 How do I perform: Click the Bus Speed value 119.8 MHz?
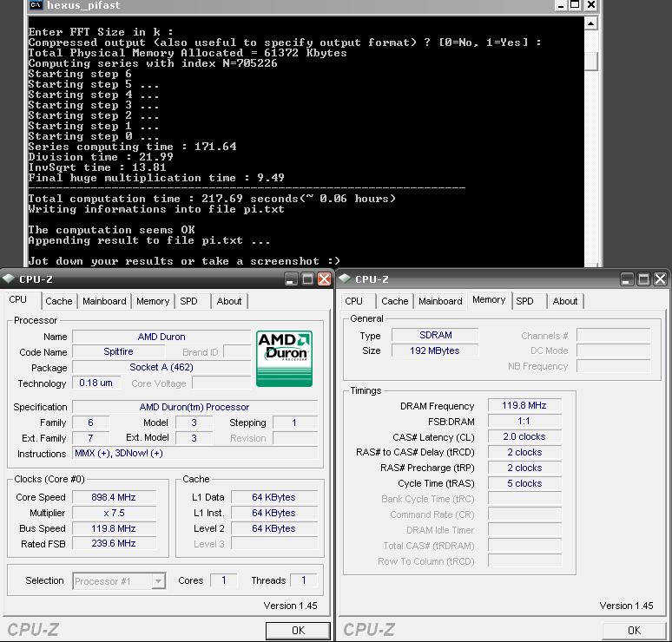click(114, 528)
